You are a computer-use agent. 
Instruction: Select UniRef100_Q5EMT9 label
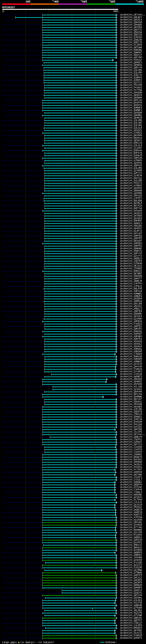131,412
